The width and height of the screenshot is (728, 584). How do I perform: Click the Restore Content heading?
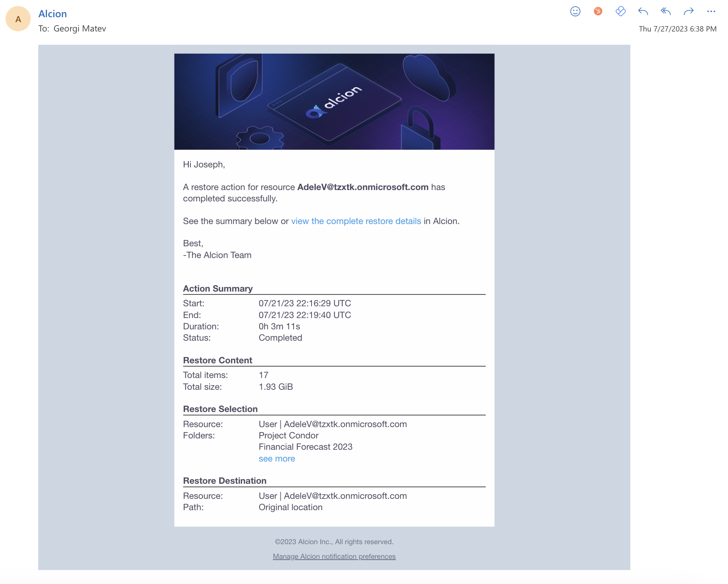tap(218, 360)
